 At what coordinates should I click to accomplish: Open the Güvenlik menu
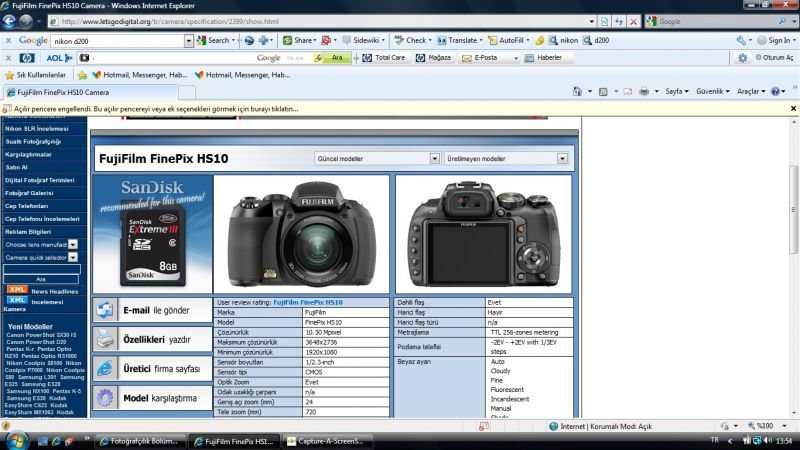[712, 91]
